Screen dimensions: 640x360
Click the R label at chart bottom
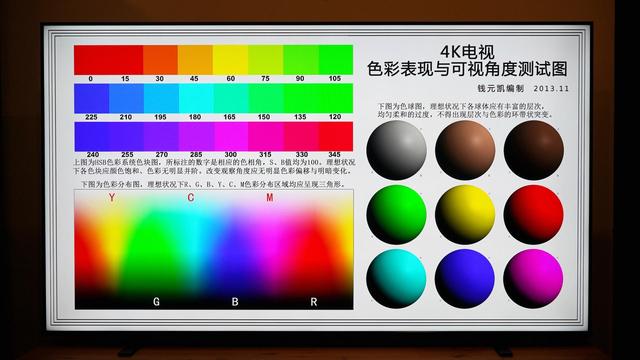coord(313,302)
